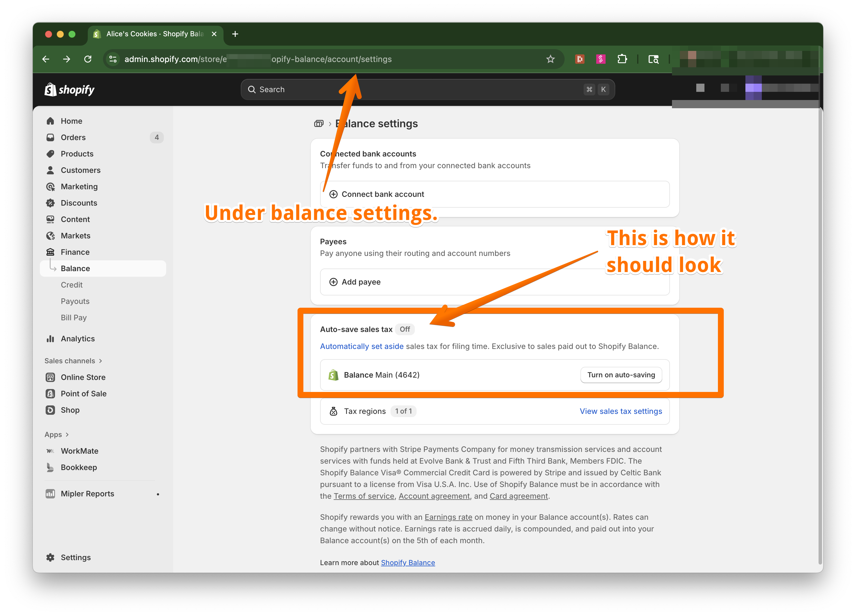Turn on auto-saving for Balance Main
The image size is (856, 616).
(x=621, y=375)
